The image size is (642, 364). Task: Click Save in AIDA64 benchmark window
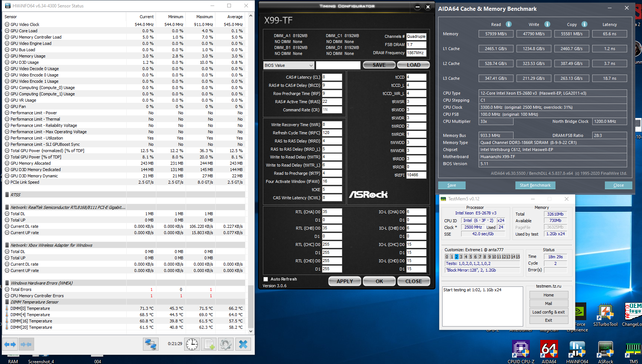tap(452, 185)
